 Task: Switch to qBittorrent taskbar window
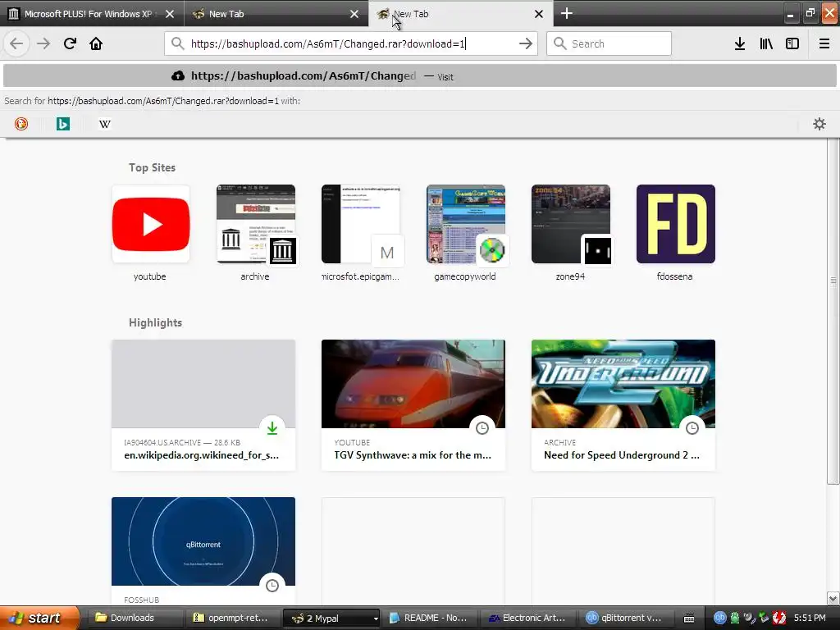626,618
